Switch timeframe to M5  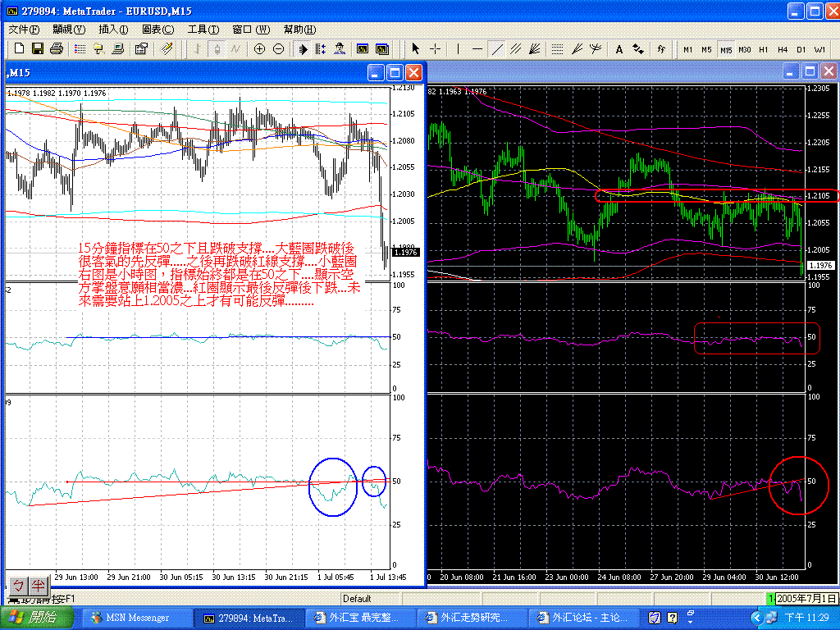[x=706, y=50]
